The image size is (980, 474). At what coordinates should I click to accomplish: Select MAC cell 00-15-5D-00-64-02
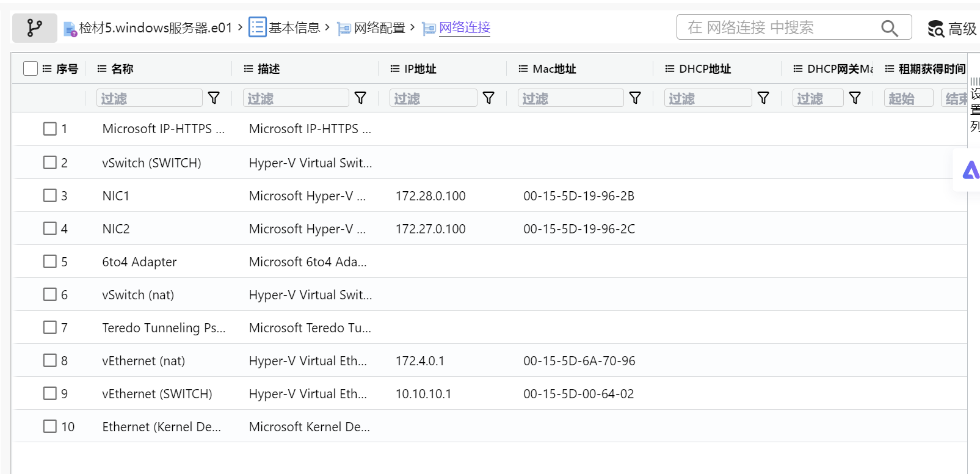coord(578,394)
